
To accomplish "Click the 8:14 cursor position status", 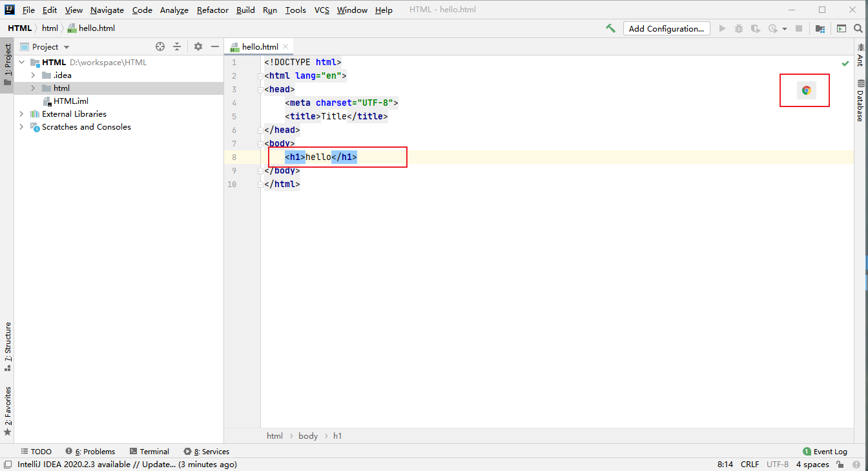I will click(725, 465).
